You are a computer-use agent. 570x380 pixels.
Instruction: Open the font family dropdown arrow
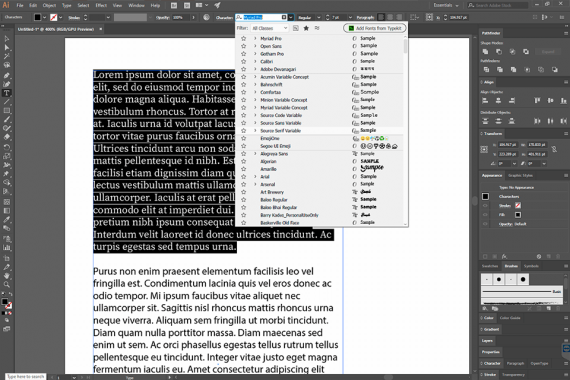tap(291, 17)
